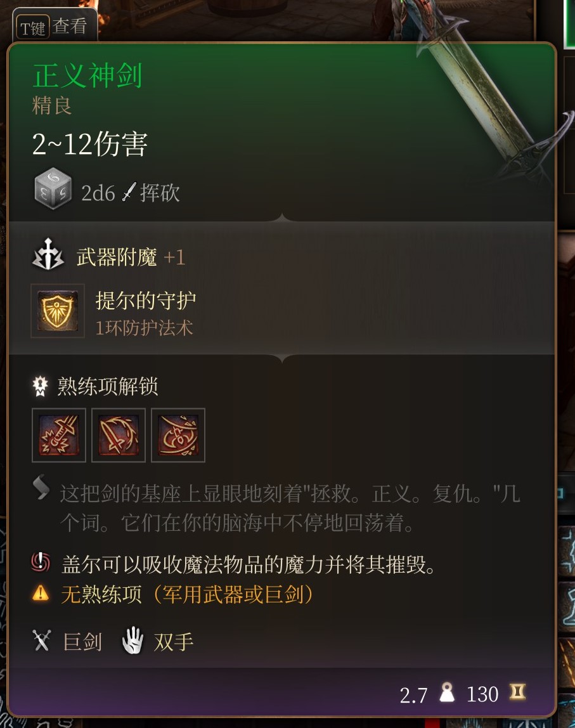Click the orange warning triangle for 无熟练项
The image size is (575, 728).
[x=41, y=593]
